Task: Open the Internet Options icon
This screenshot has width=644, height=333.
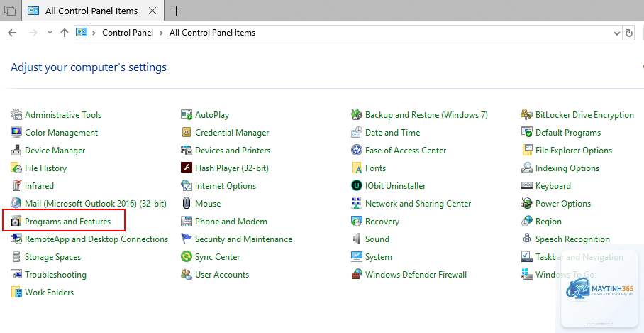Action: (x=187, y=185)
